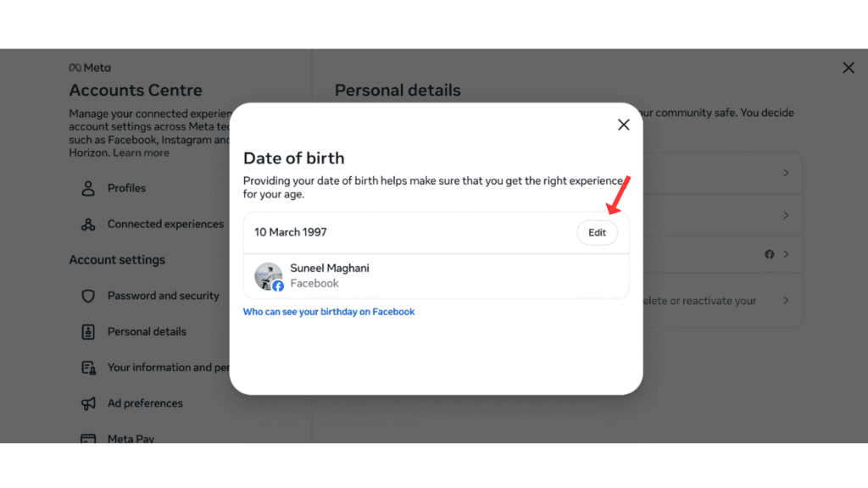Click the Ad preferences megaphone icon
868x488 pixels.
[x=88, y=403]
